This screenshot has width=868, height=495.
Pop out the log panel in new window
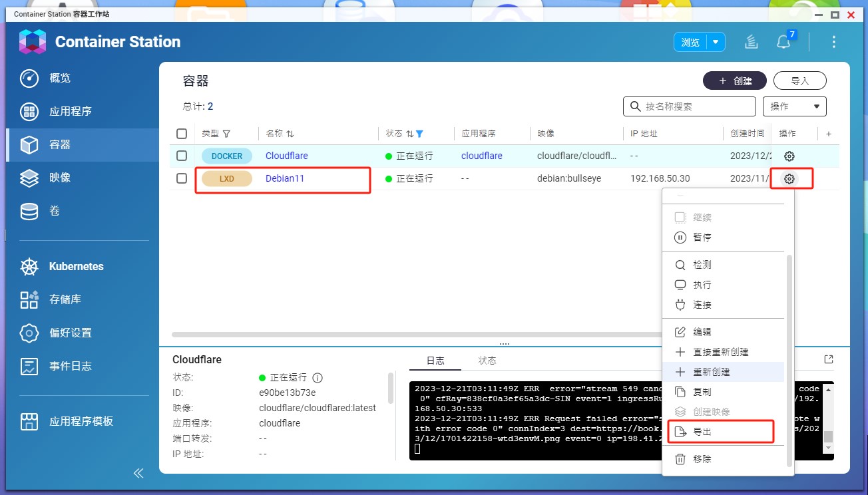828,359
